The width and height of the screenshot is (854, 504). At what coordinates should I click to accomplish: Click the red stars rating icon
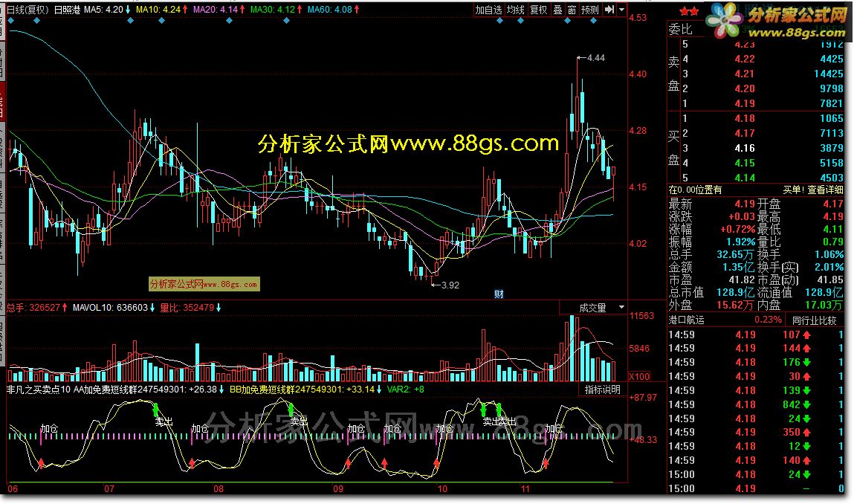tap(689, 11)
